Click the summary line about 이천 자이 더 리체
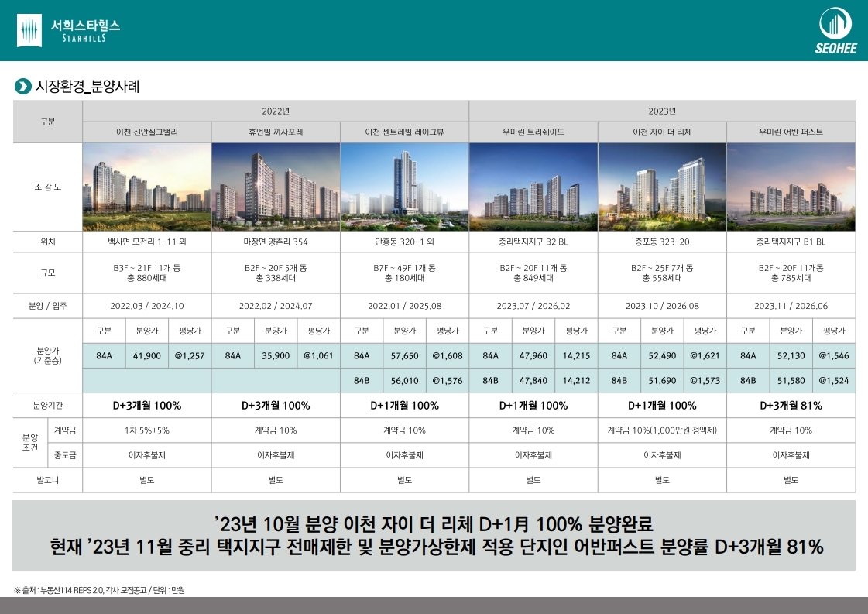Viewport: 868px width, 614px height. [x=434, y=523]
